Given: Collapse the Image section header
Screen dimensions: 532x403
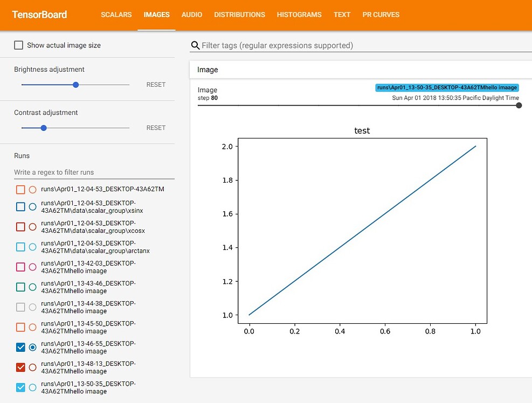Looking at the screenshot, I should pos(208,70).
